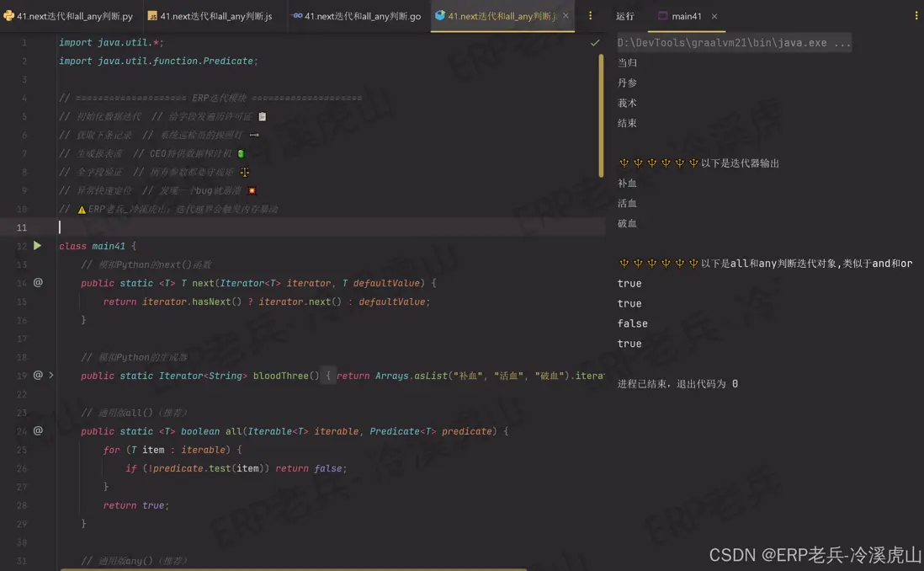924x571 pixels.
Task: Click the 'import java.util.*;' line
Action: tap(111, 42)
